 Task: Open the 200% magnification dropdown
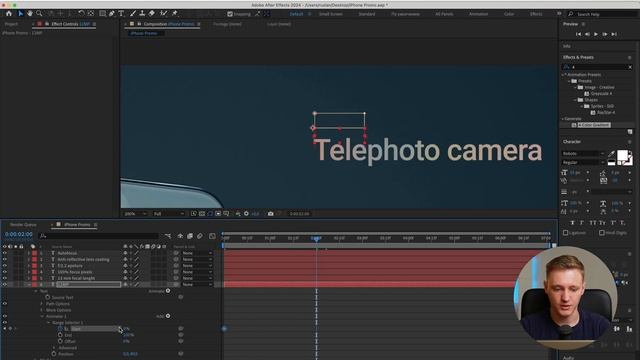point(135,213)
